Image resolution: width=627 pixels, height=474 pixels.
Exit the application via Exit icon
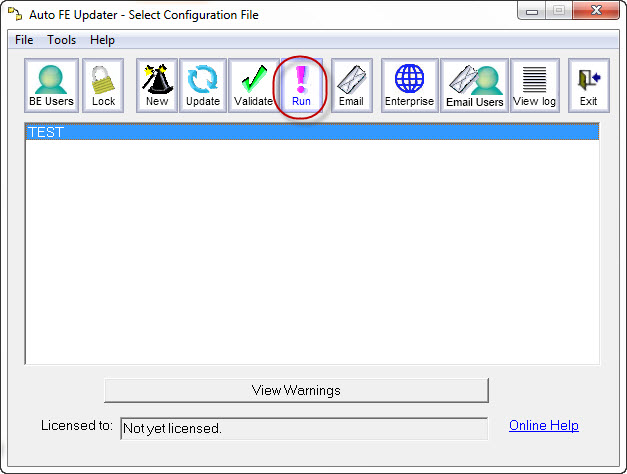pyautogui.click(x=589, y=85)
